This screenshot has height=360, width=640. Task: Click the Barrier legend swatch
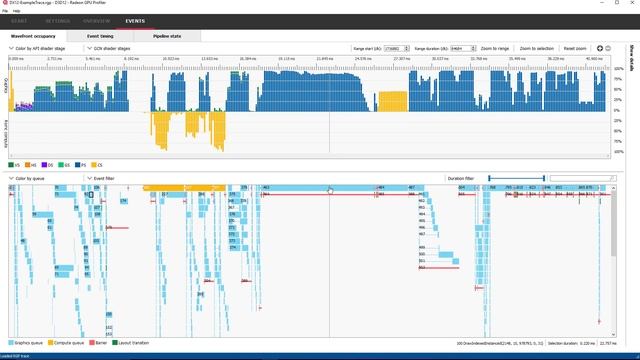92,343
